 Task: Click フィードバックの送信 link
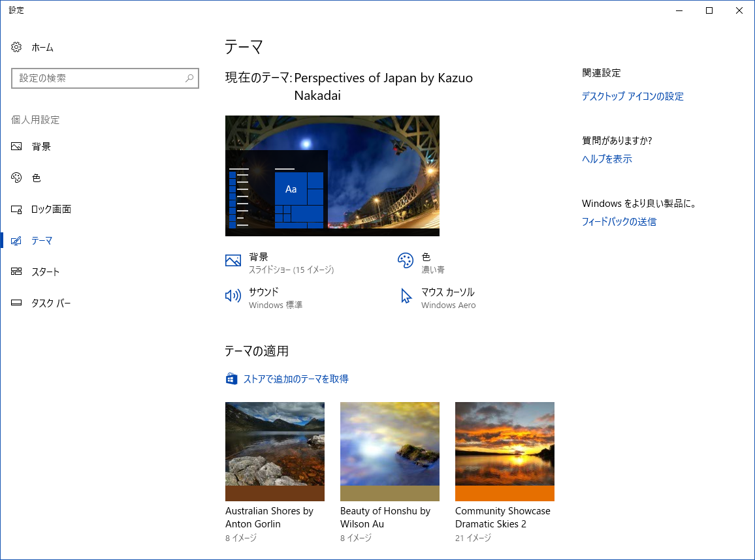[x=618, y=222]
